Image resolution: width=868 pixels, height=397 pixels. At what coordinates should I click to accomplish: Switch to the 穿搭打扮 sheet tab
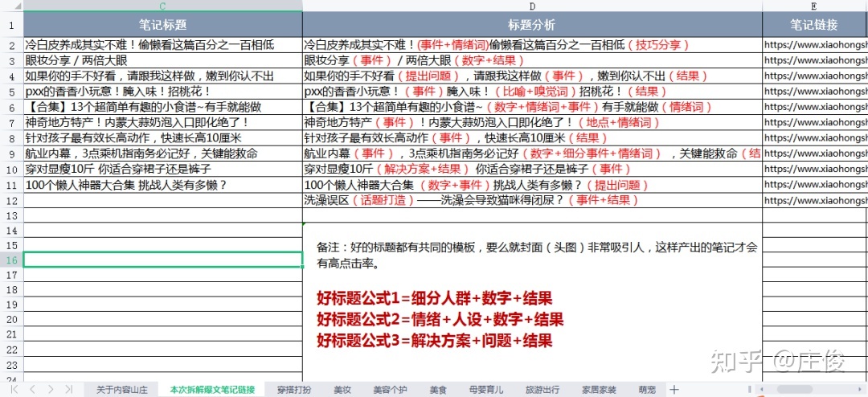pos(293,390)
